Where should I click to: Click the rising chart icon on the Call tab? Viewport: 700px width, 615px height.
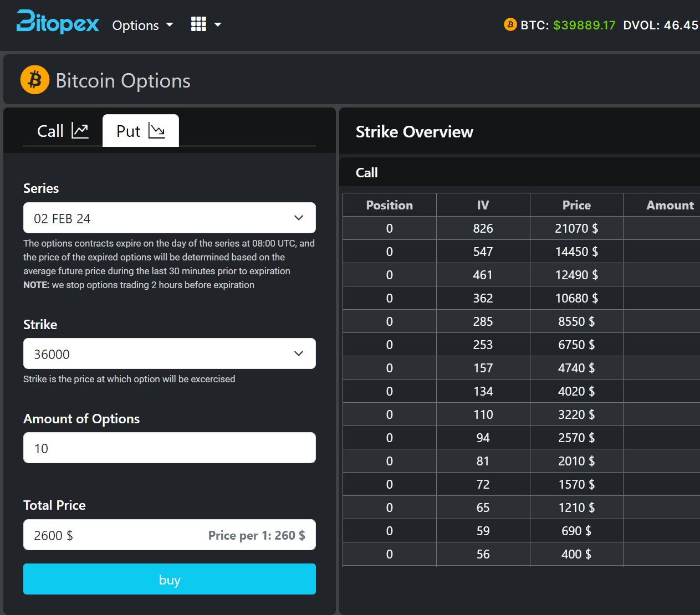tap(80, 131)
